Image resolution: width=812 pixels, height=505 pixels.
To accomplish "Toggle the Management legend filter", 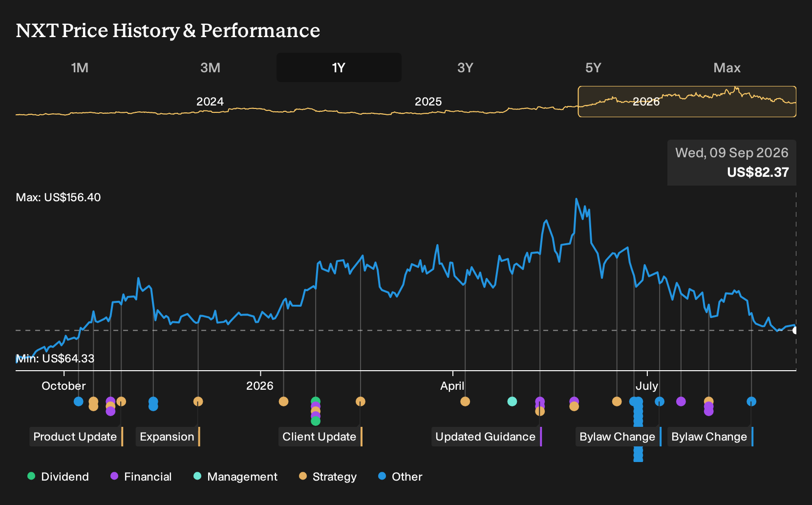I will pos(235,477).
